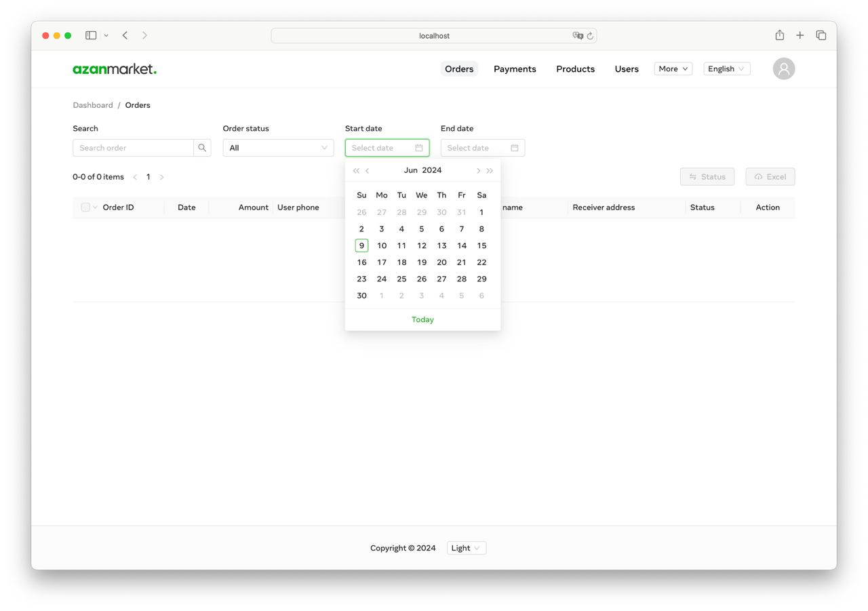Image resolution: width=868 pixels, height=611 pixels.
Task: Select page 1 in pagination
Action: [149, 176]
